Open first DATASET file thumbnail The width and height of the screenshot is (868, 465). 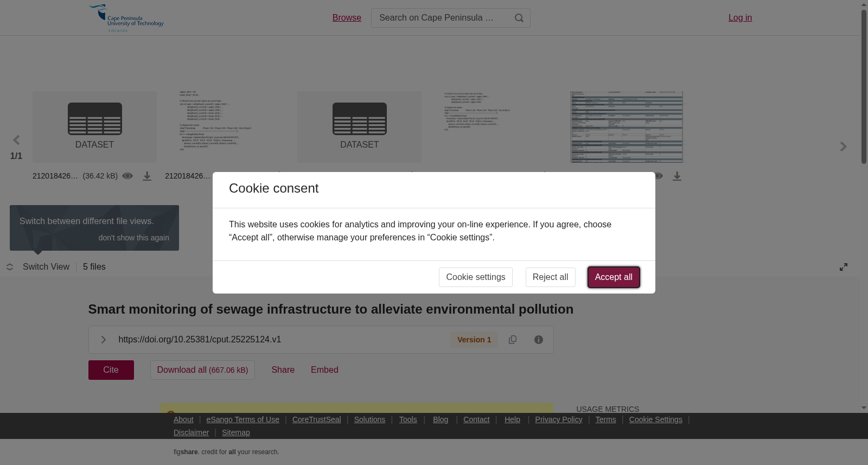click(x=94, y=127)
